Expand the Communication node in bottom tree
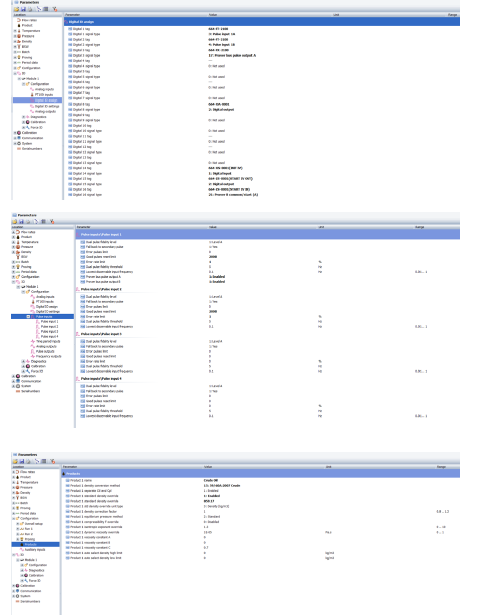This screenshot has width=480, height=615. (x=14, y=591)
